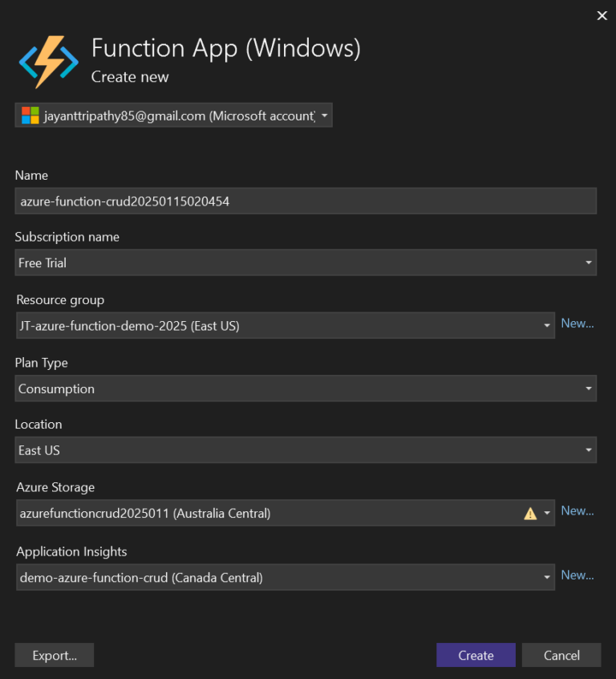Open the signed-in account dropdown
This screenshot has width=616, height=679.
(325, 115)
